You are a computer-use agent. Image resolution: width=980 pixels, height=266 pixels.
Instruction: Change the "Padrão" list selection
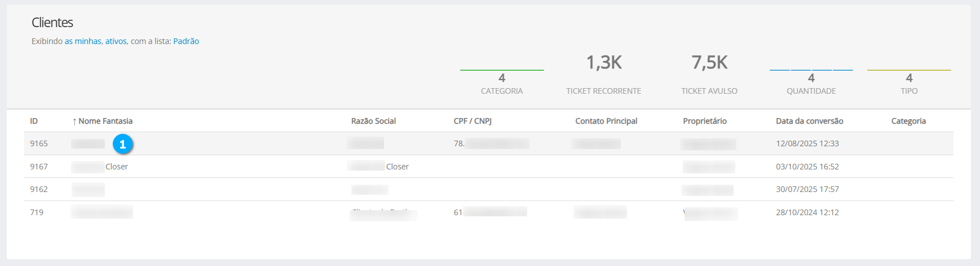(x=186, y=41)
